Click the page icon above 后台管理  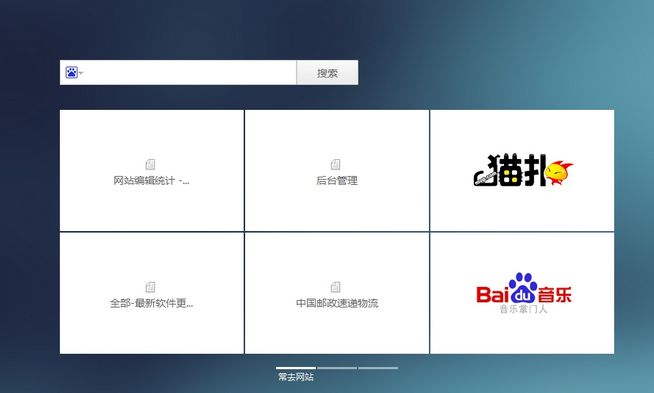[336, 164]
